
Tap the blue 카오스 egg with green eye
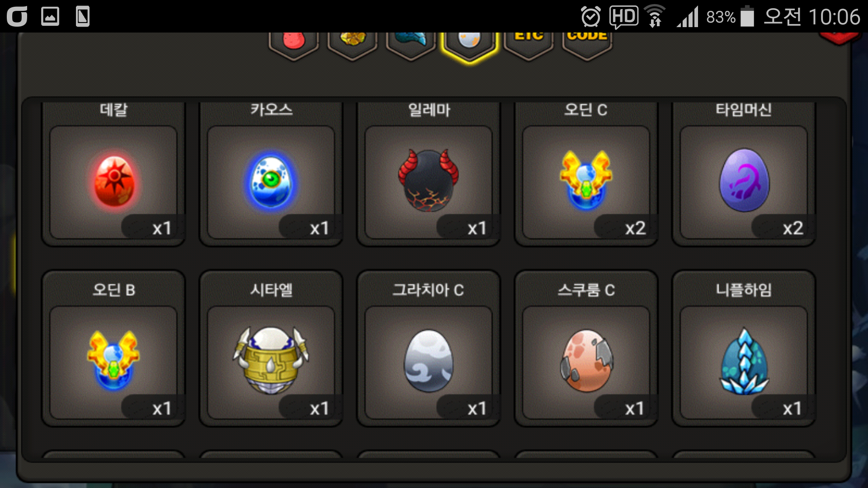pyautogui.click(x=271, y=182)
